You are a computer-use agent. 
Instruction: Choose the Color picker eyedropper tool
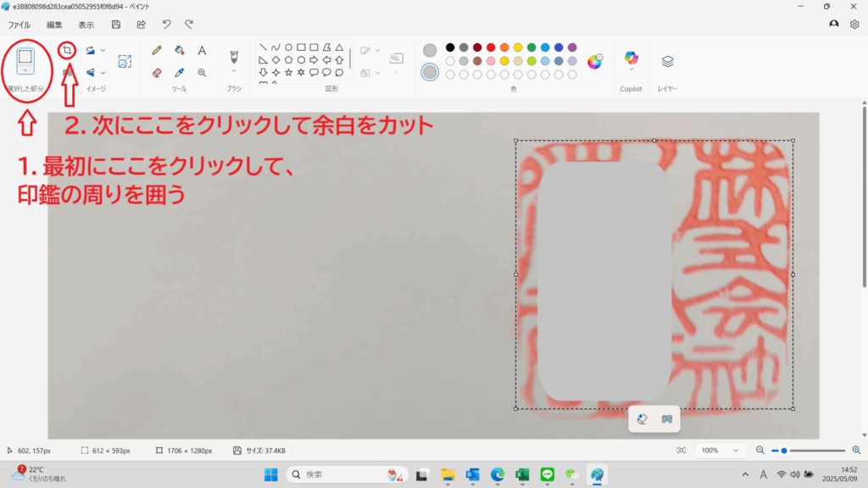click(x=179, y=73)
